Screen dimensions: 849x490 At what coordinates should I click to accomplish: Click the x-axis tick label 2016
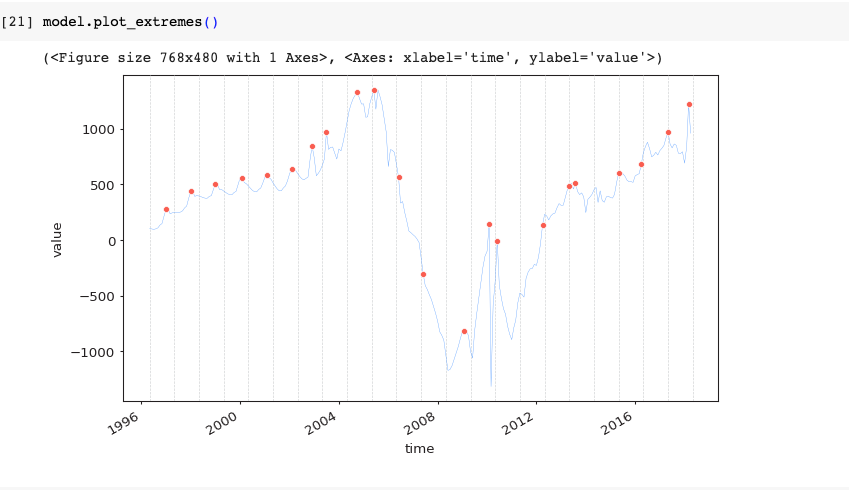click(x=617, y=423)
